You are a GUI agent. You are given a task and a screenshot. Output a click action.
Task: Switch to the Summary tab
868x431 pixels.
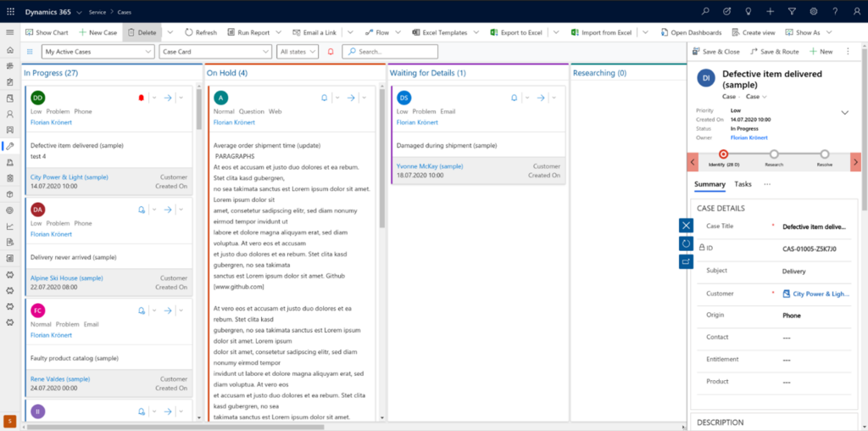709,184
